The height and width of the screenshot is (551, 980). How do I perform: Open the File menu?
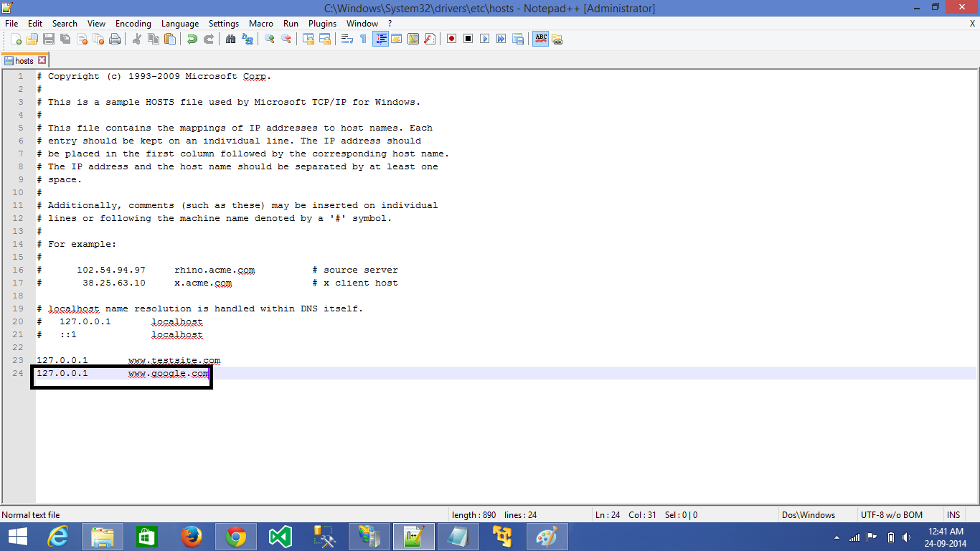point(11,24)
